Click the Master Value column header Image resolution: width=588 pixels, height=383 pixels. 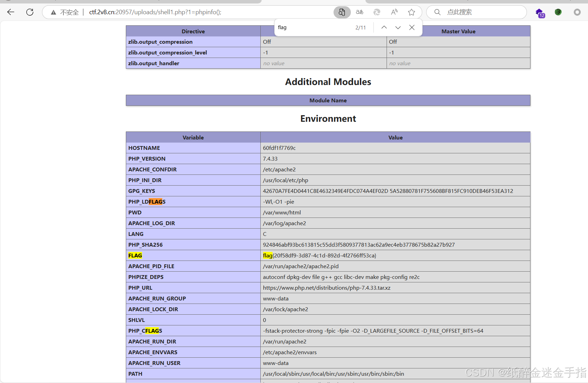coord(458,31)
